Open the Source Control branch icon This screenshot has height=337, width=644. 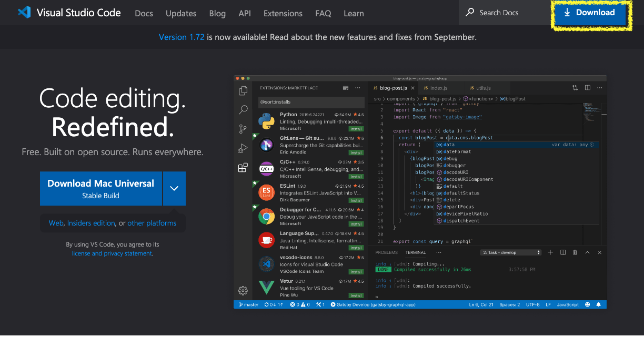pyautogui.click(x=243, y=129)
